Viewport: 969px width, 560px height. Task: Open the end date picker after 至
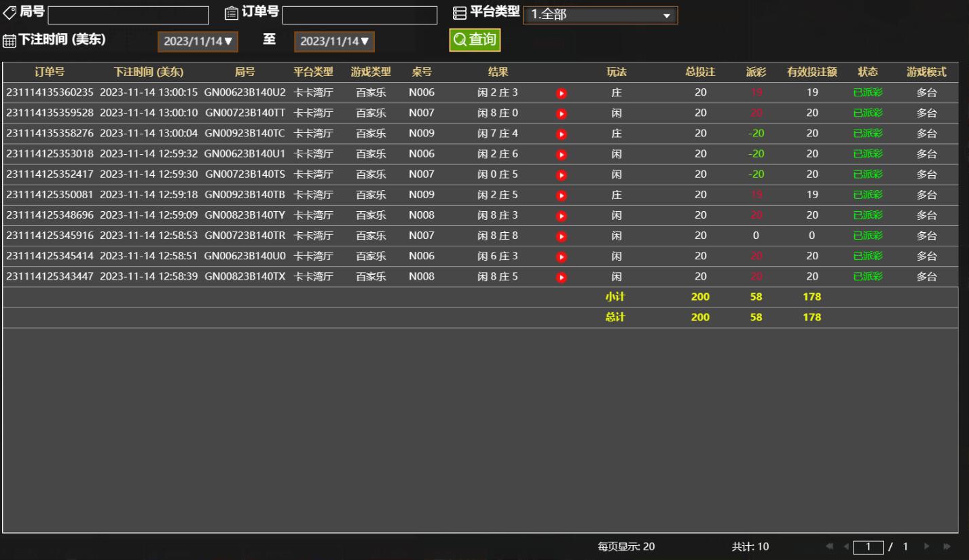[334, 41]
